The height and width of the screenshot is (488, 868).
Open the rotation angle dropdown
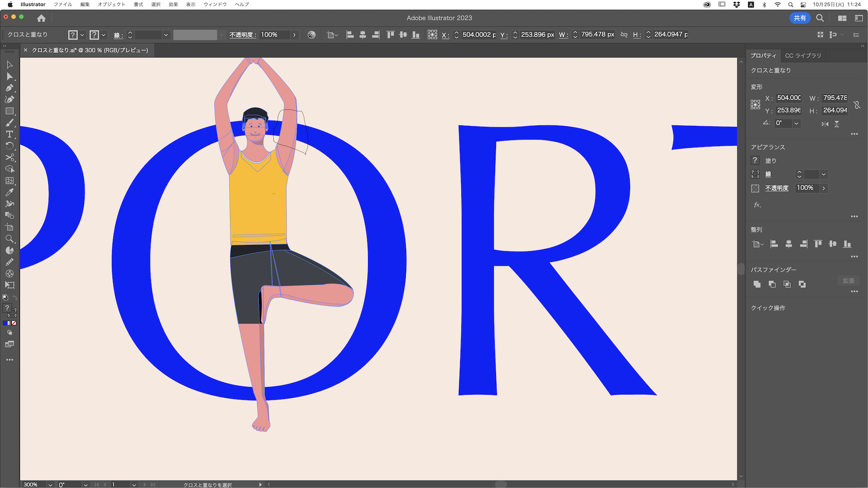pyautogui.click(x=796, y=123)
